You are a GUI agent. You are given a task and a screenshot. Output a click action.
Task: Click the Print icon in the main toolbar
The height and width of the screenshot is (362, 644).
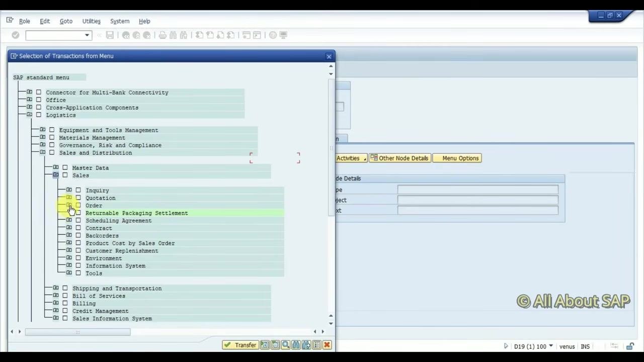(x=163, y=35)
